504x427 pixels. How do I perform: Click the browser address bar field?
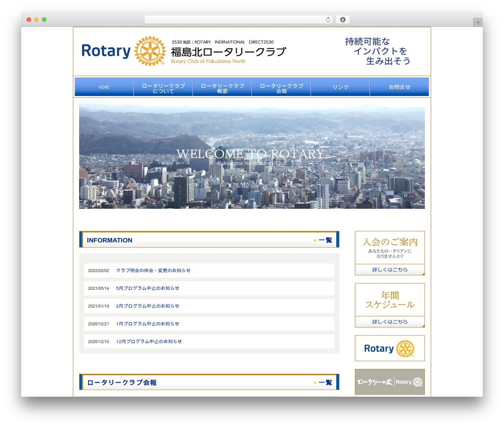(238, 20)
